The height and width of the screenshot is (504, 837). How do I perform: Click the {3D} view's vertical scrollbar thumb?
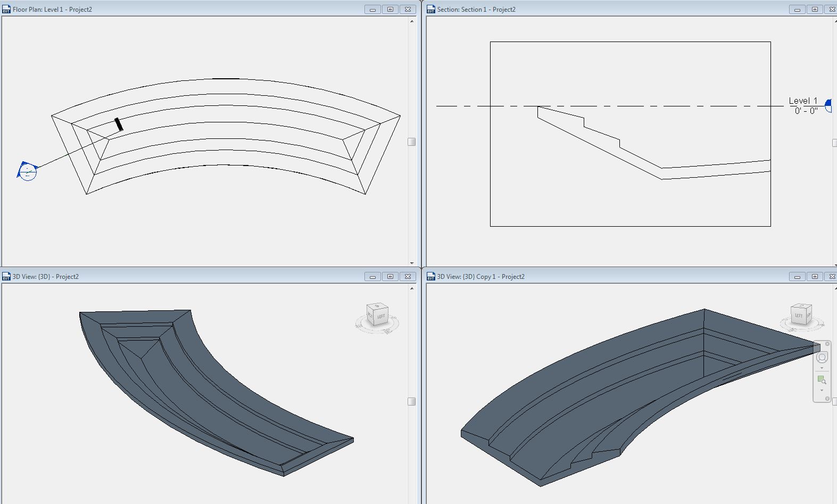coord(412,401)
